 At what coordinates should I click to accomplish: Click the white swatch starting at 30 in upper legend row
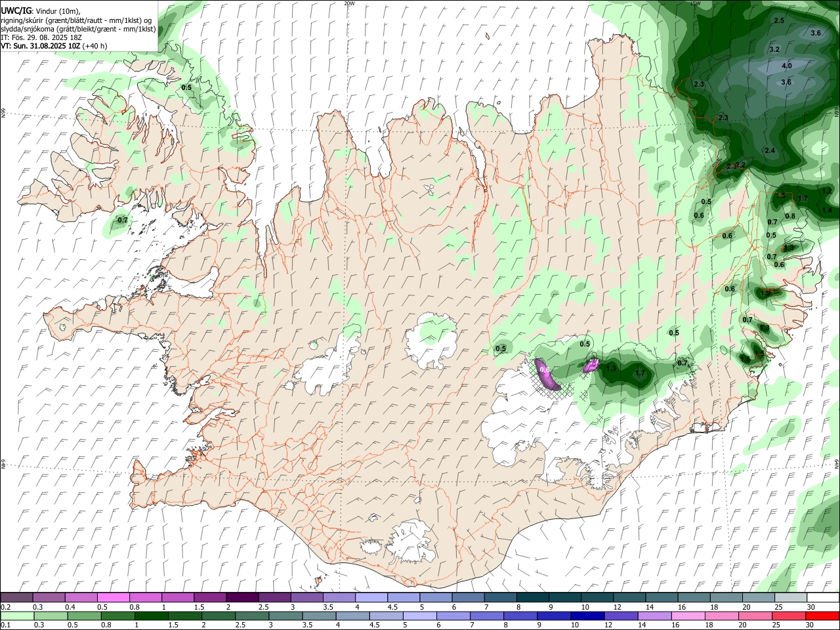pyautogui.click(x=822, y=598)
